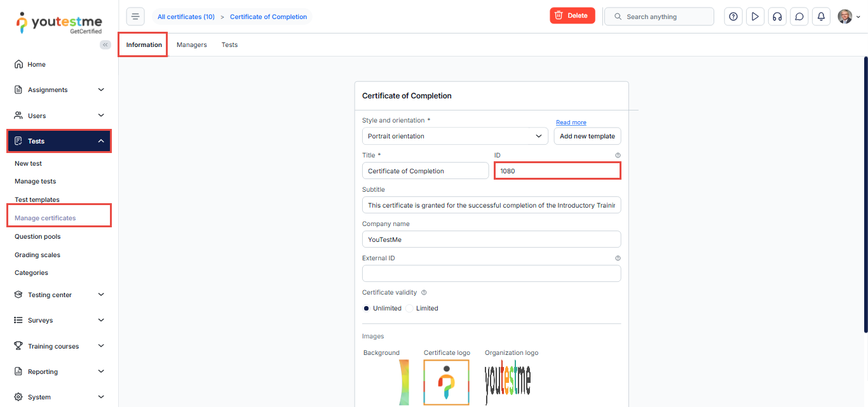Image resolution: width=868 pixels, height=407 pixels.
Task: Select the Certificate logo thumbnail
Action: (x=446, y=382)
